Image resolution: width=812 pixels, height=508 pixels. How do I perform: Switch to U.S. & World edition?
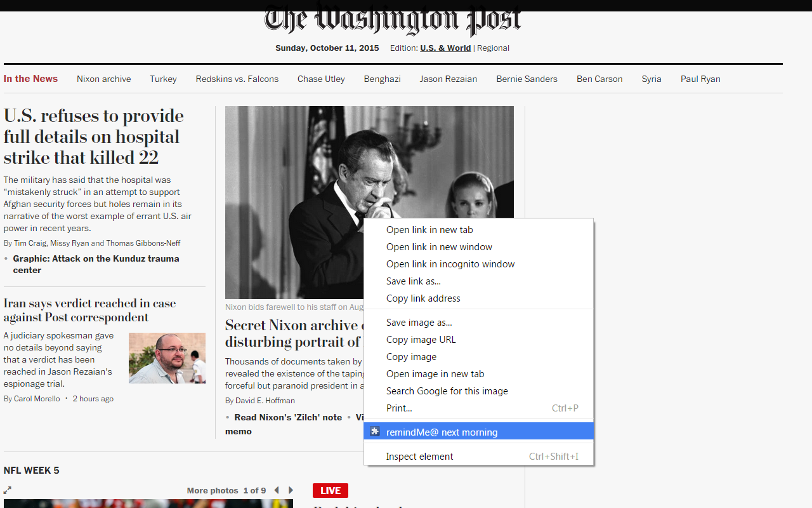pyautogui.click(x=445, y=48)
